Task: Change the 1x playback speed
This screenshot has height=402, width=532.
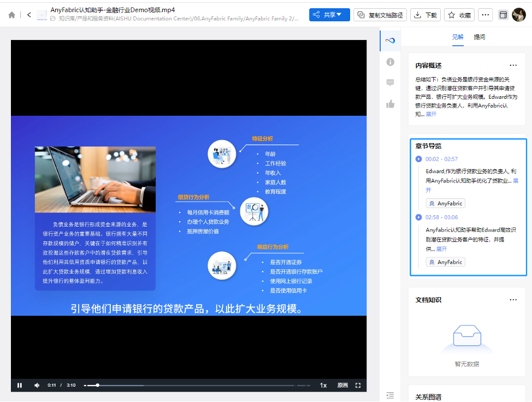Action: pos(323,385)
